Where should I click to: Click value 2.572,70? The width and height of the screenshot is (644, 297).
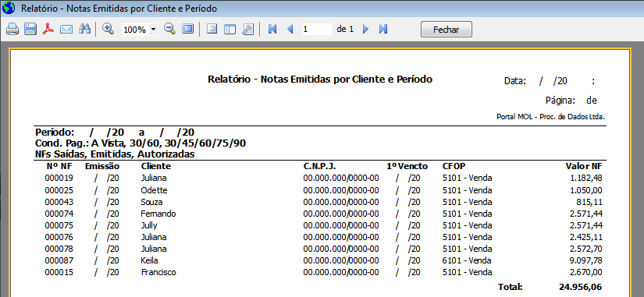586,249
